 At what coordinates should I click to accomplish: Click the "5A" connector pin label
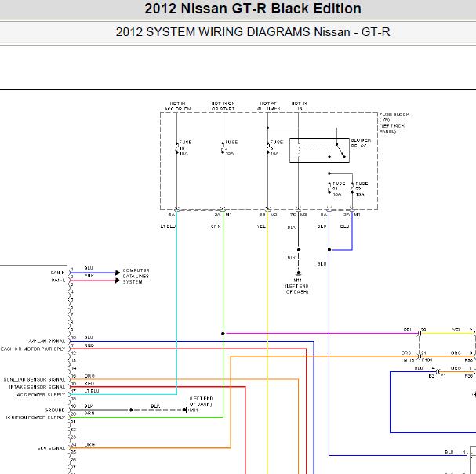pyautogui.click(x=172, y=215)
